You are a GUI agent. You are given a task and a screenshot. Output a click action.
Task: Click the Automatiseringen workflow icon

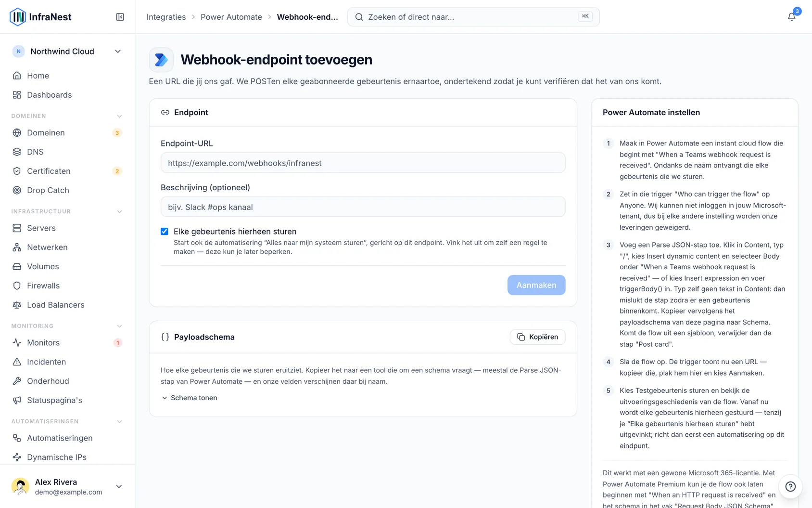tap(17, 438)
